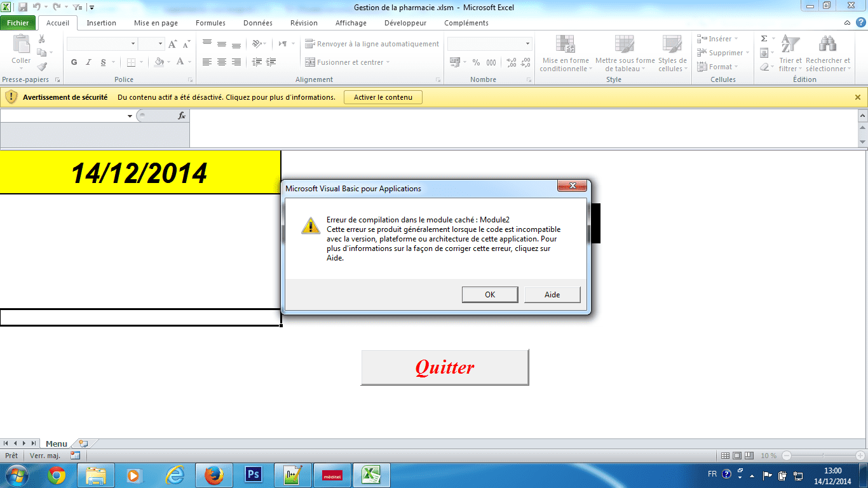This screenshot has width=868, height=488.
Task: Toggle Renvoyer à la ligne automatiquement
Action: pyautogui.click(x=372, y=44)
